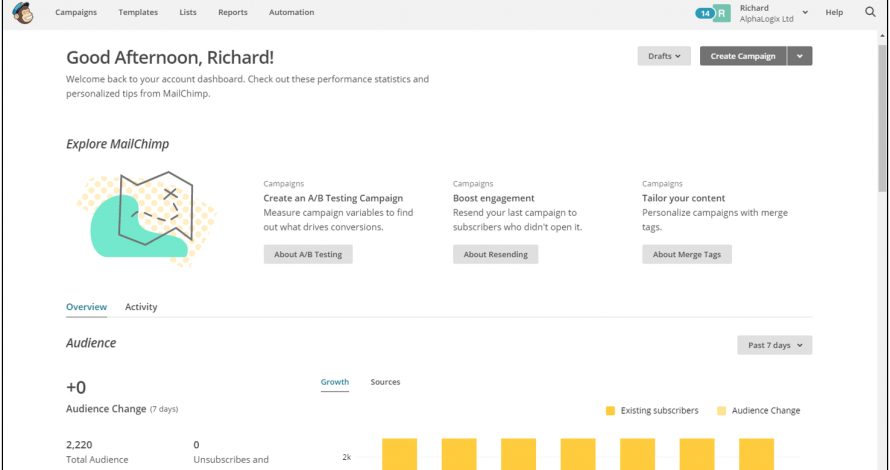Expand the Create Campaign arrow options
Image resolution: width=890 pixels, height=470 pixels.
(800, 56)
